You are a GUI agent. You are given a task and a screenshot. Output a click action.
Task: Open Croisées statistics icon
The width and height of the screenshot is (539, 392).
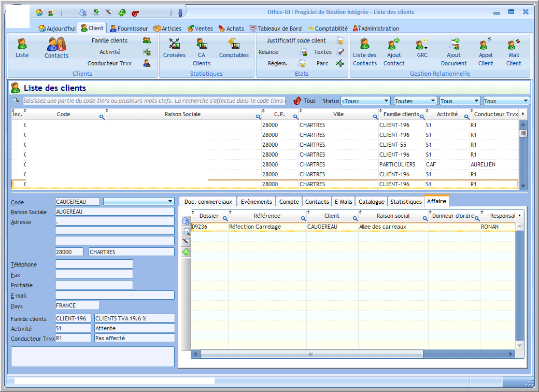pyautogui.click(x=174, y=44)
